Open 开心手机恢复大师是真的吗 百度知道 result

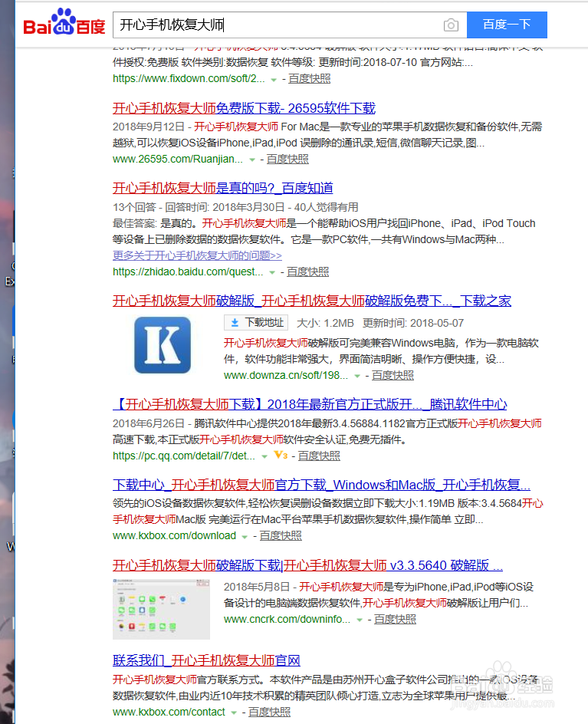point(223,188)
